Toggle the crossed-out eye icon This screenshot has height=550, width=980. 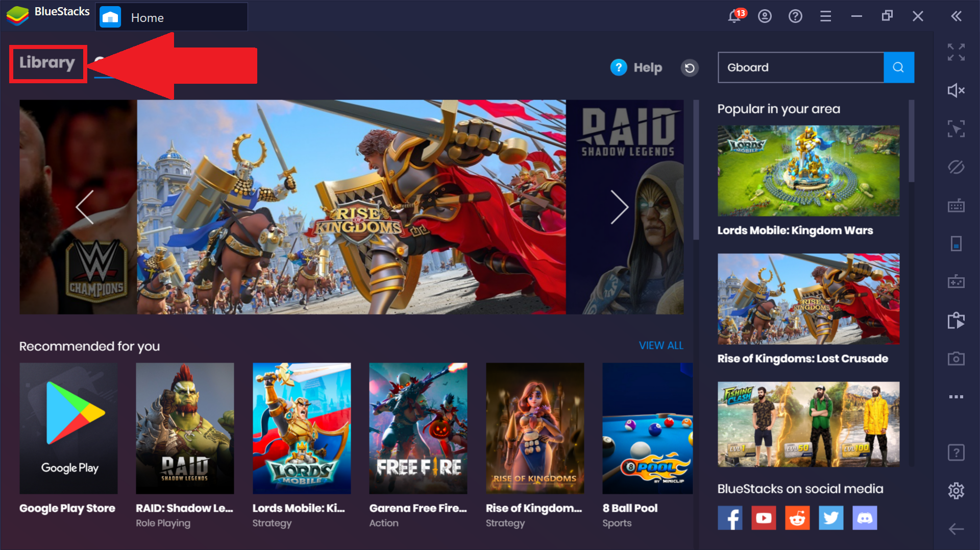pos(956,167)
